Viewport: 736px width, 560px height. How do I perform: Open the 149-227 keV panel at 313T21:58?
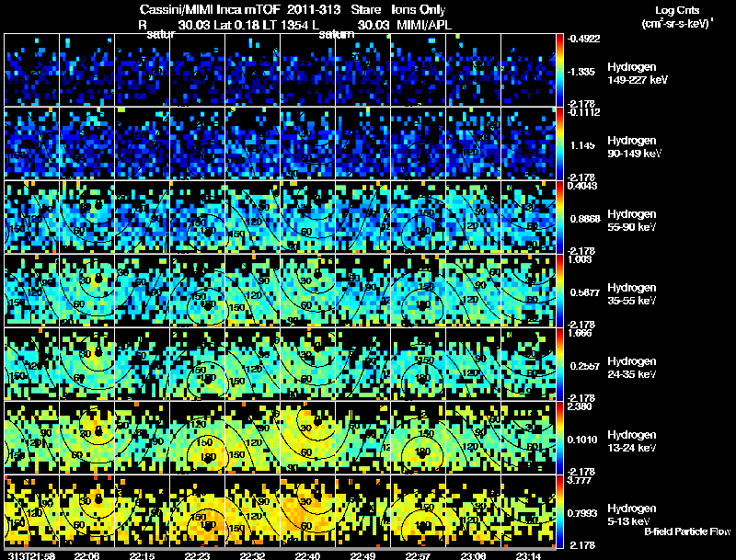point(32,69)
